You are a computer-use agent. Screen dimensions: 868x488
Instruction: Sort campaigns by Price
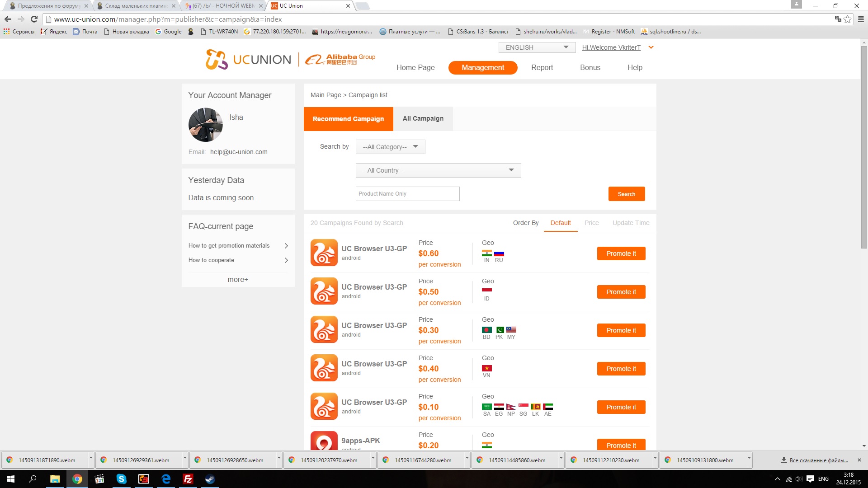pos(591,223)
